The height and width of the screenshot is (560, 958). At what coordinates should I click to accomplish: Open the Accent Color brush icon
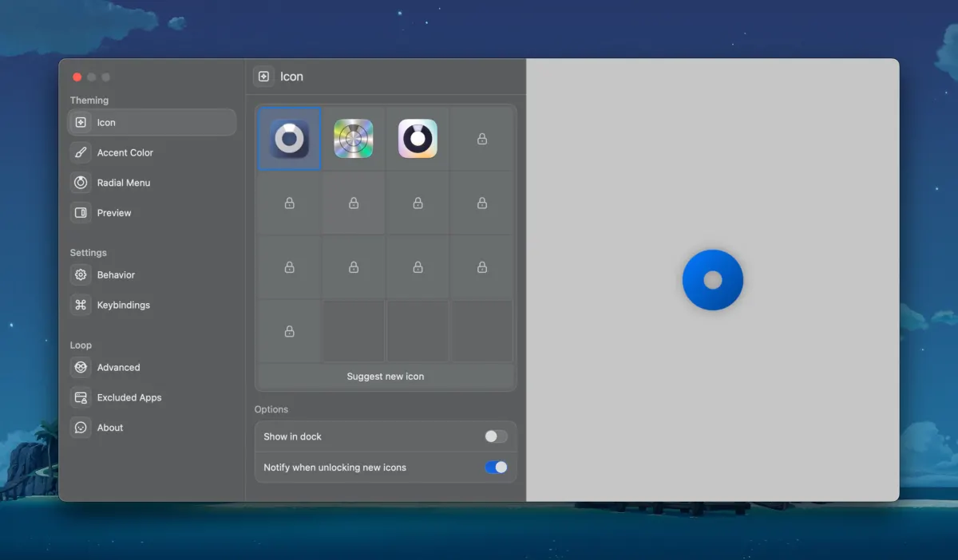[81, 152]
